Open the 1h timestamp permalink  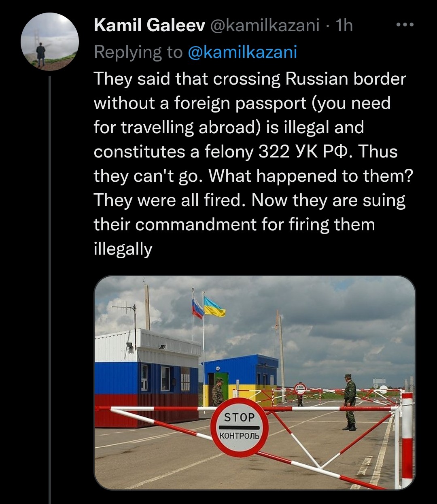(x=344, y=26)
